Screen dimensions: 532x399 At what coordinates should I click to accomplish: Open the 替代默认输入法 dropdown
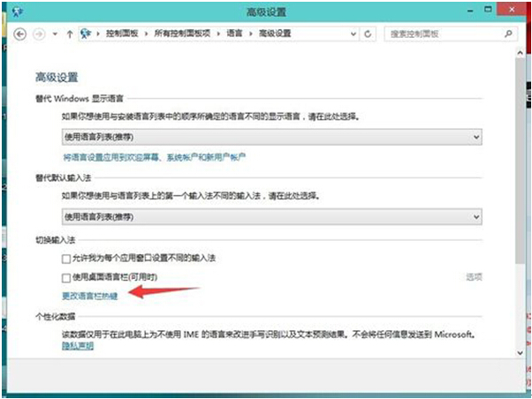point(271,216)
